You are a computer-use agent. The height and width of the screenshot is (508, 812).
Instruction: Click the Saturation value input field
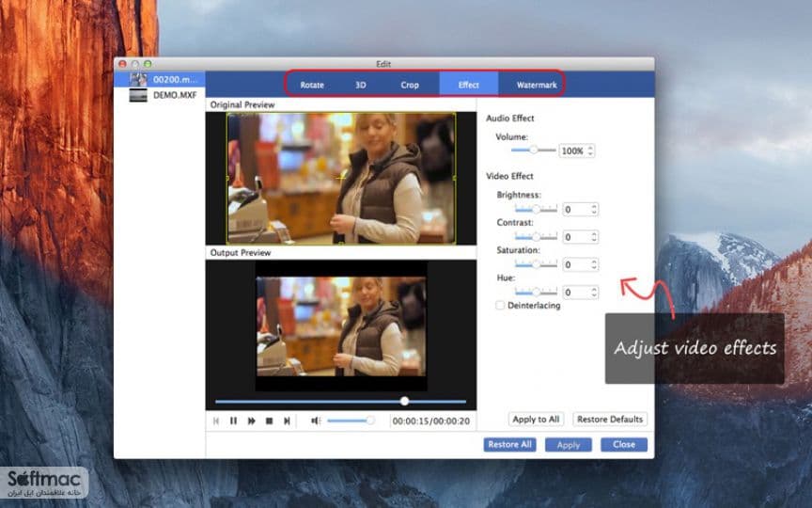(x=576, y=265)
